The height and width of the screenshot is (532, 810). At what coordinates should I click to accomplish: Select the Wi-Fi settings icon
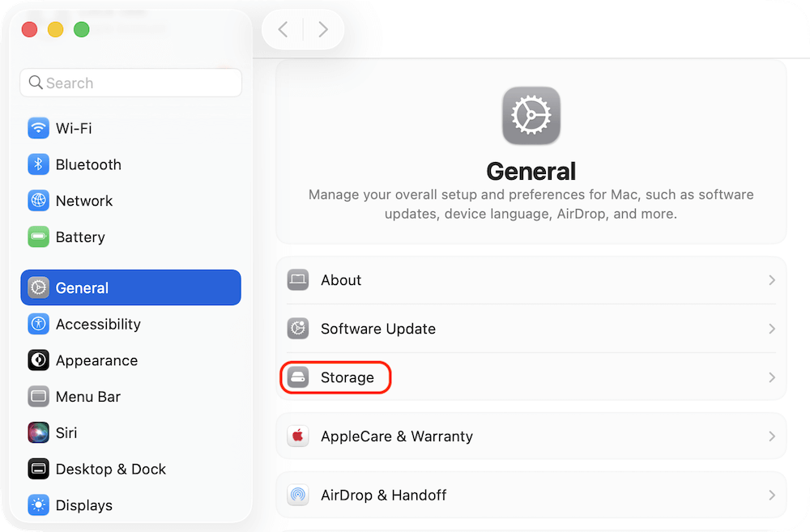coord(38,128)
